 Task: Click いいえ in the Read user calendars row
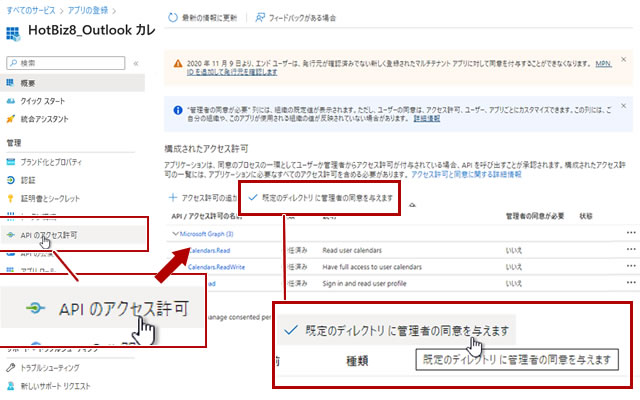tap(513, 250)
